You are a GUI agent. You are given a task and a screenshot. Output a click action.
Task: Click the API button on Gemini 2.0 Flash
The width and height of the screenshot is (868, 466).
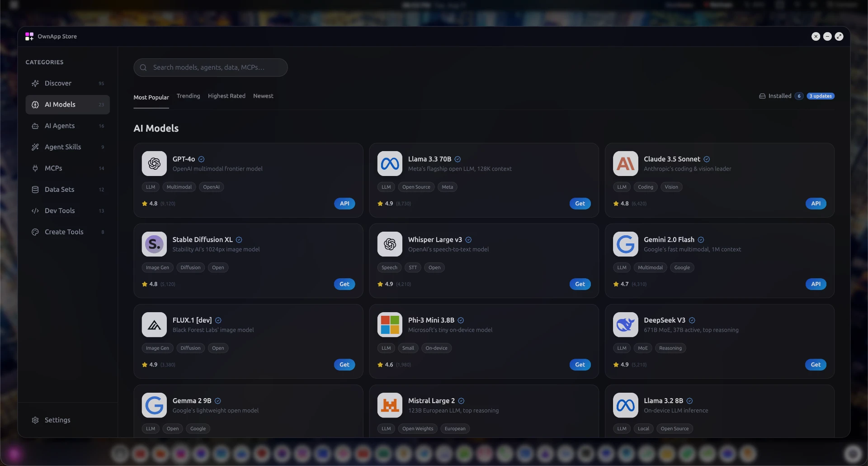pos(816,284)
